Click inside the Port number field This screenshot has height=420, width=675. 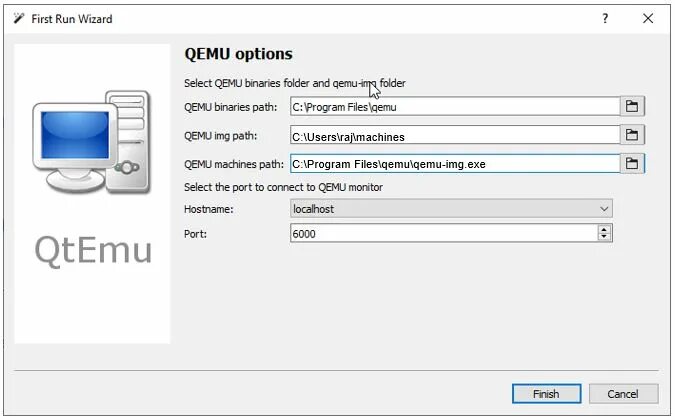(x=444, y=233)
